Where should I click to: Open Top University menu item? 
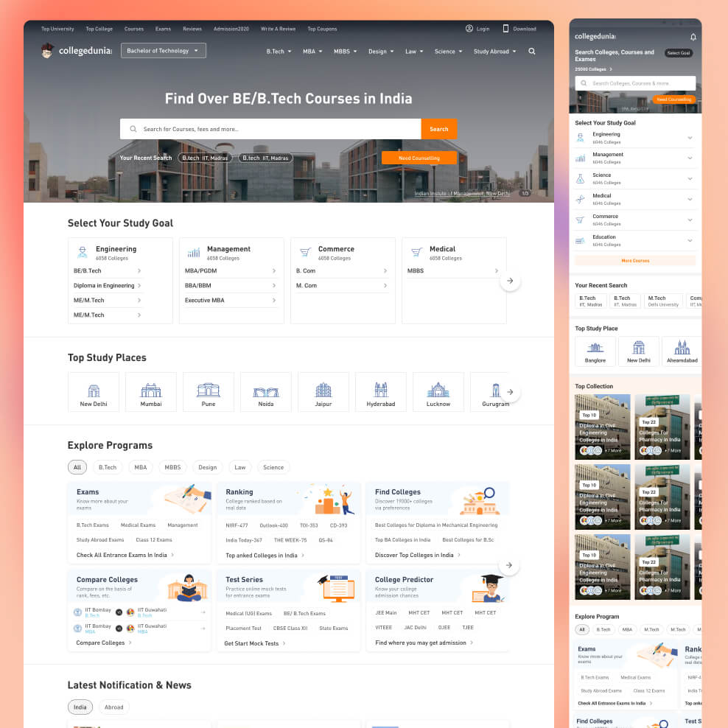tap(57, 29)
